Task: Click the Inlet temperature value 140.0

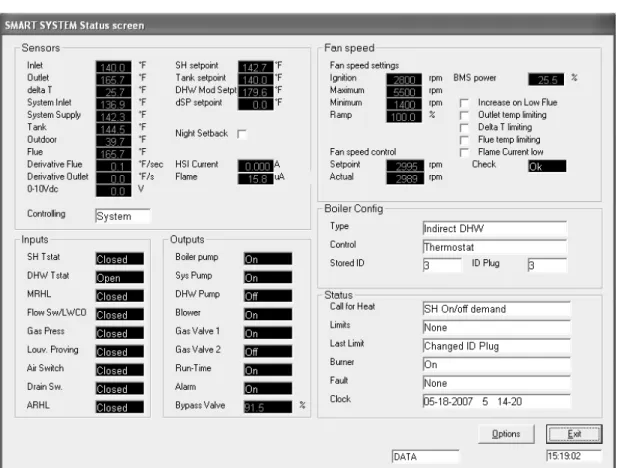Action: [113, 67]
